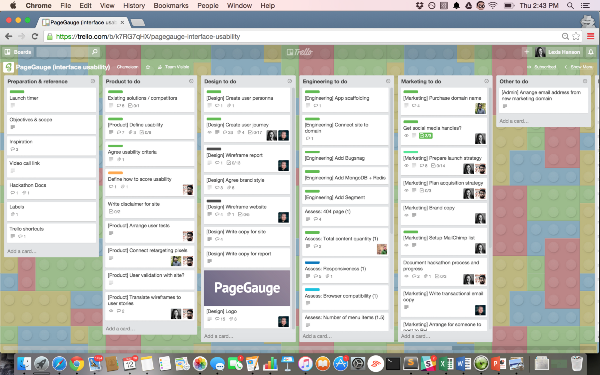600x375 pixels.
Task: Open Chrome's hamburger menu icon
Action: [590, 36]
